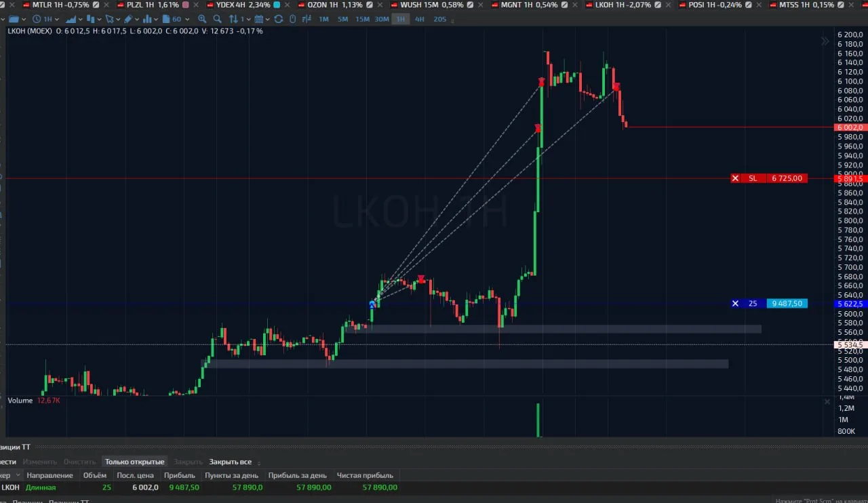Close the Volume indicator pane

pyautogui.click(x=827, y=401)
